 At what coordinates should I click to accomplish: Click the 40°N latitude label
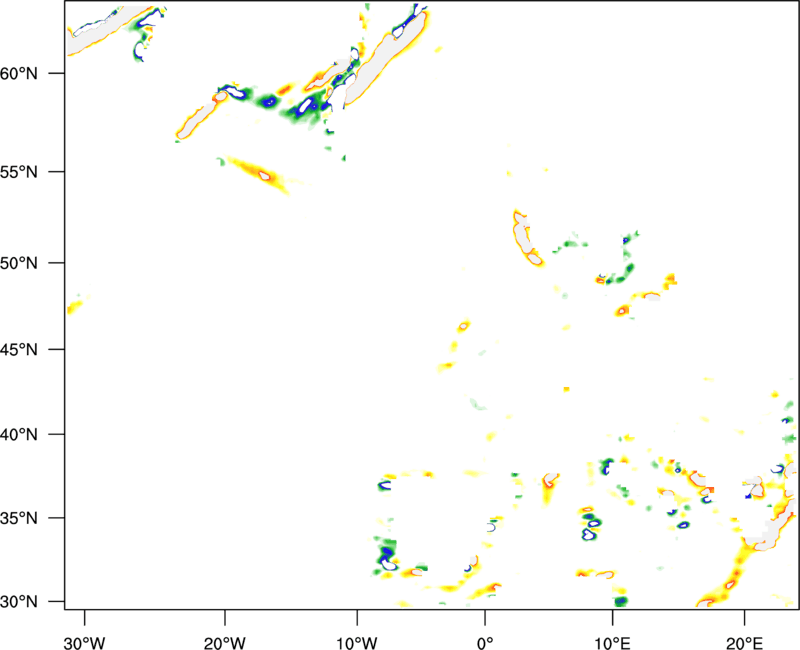point(19,435)
